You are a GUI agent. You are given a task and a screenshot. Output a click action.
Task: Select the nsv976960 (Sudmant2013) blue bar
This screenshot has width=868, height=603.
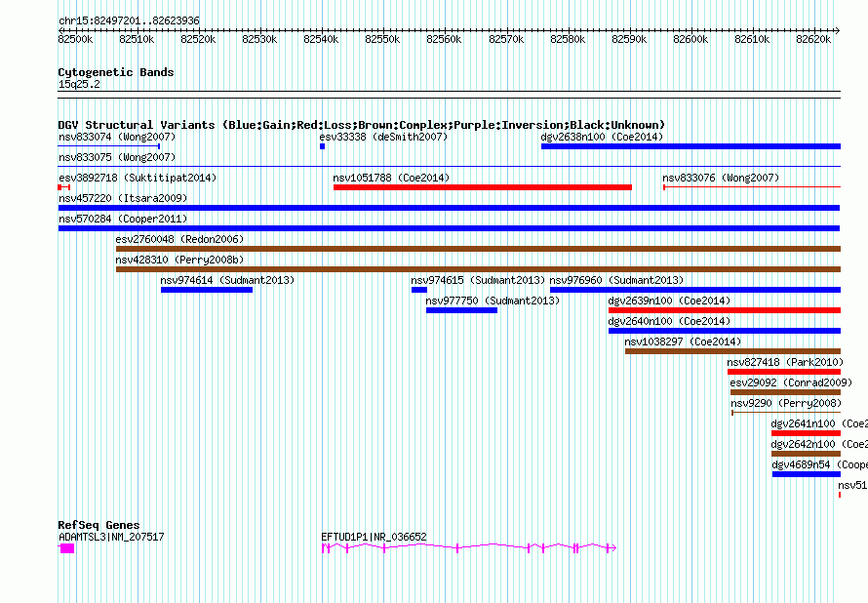(695, 290)
